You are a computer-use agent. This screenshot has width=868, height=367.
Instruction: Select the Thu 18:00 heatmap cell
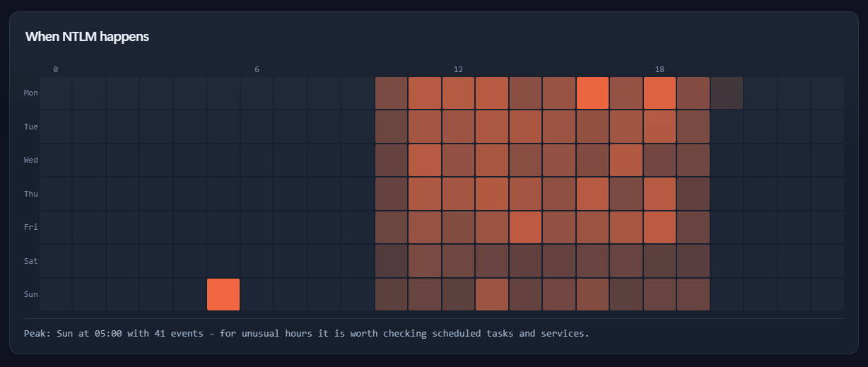pyautogui.click(x=660, y=194)
